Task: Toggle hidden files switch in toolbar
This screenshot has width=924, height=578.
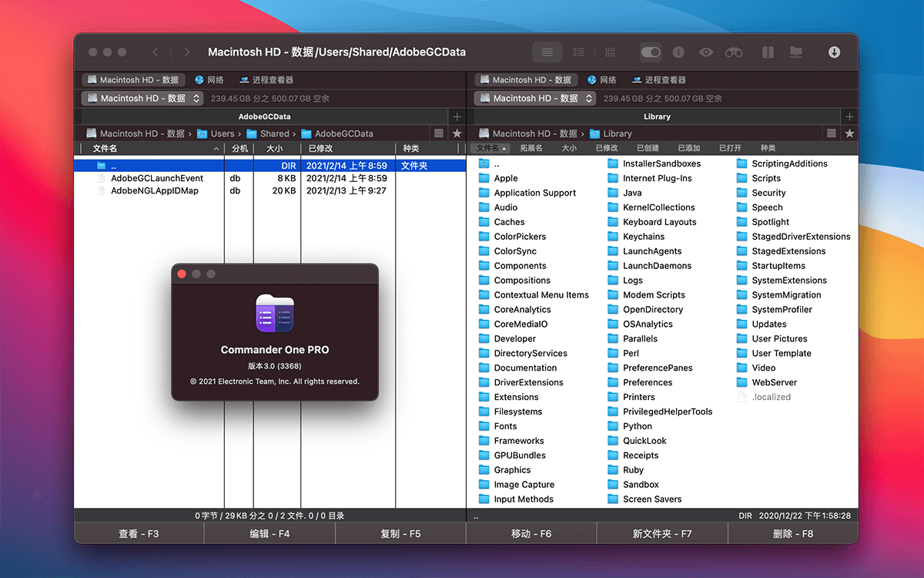Action: [651, 52]
